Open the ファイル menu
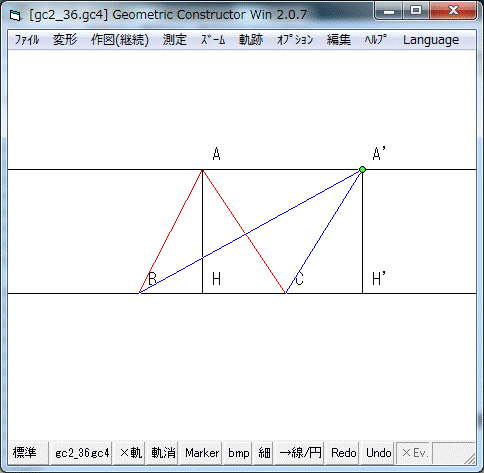484x473 pixels. pyautogui.click(x=27, y=40)
